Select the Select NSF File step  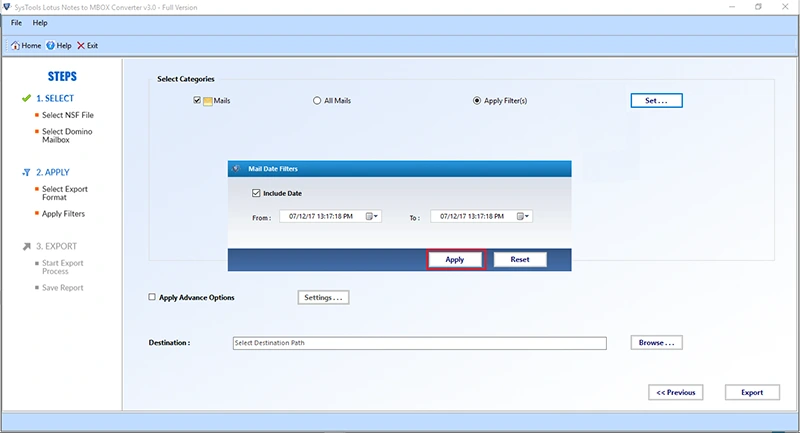tap(68, 115)
